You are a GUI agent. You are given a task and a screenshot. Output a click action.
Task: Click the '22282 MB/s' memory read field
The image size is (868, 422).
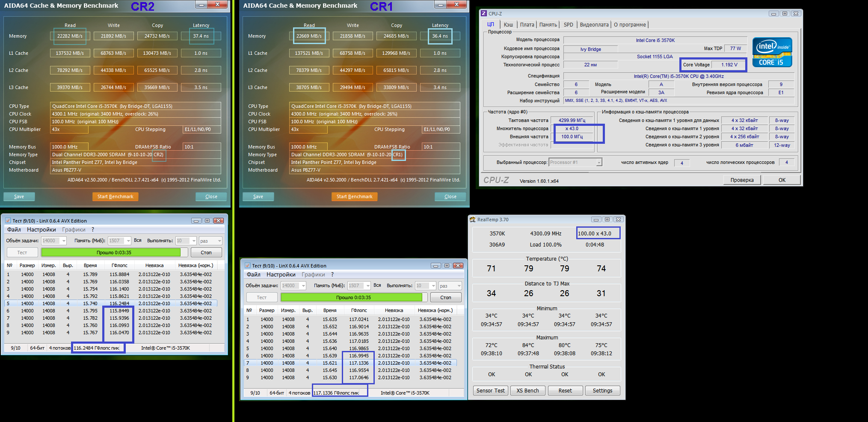70,36
